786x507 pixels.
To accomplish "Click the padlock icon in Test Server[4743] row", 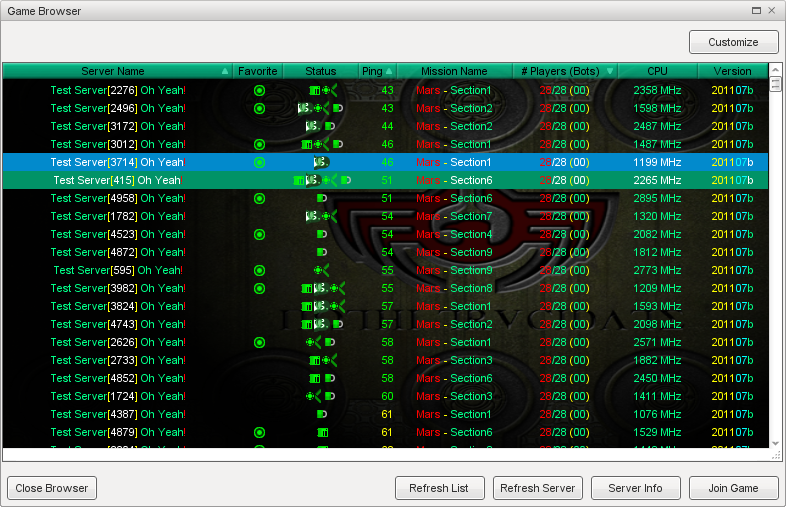I will point(338,325).
